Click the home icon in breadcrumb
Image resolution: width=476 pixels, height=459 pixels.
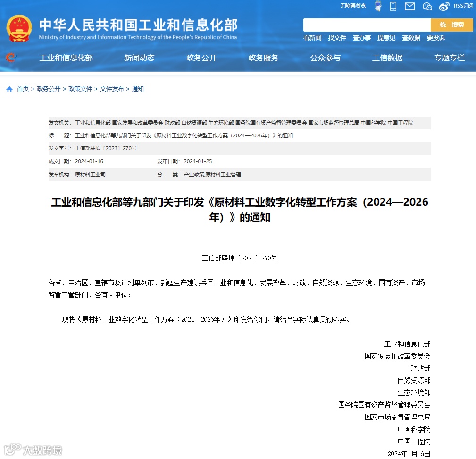(x=9, y=89)
